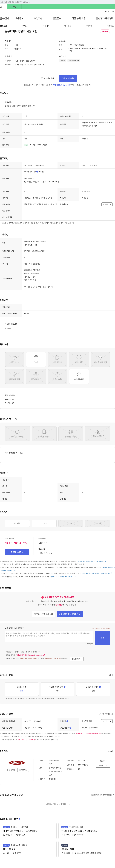Click the 관심정보 등록 heart button
This screenshot has height=868, width=115.
pyautogui.click(x=47, y=78)
